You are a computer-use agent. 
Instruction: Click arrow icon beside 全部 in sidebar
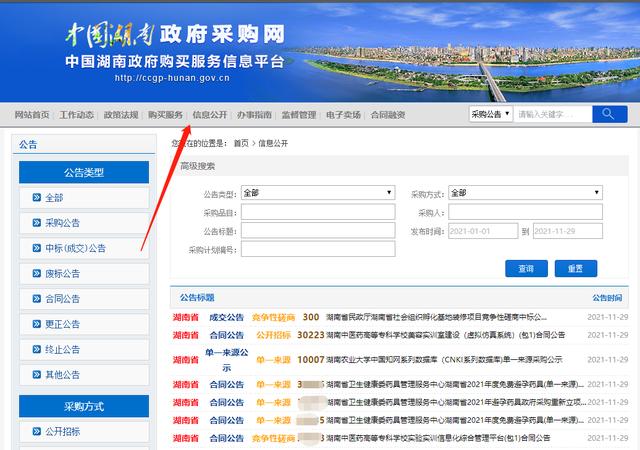pyautogui.click(x=37, y=198)
